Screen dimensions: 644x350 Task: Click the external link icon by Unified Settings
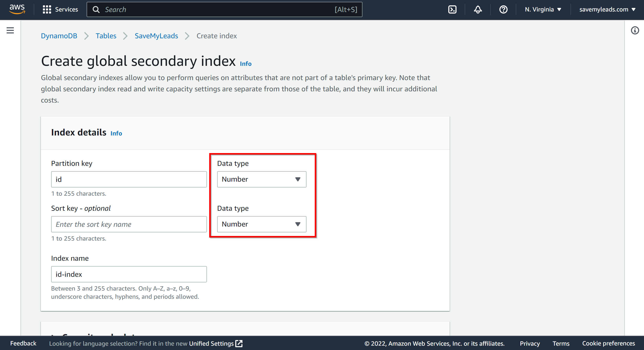coord(239,343)
